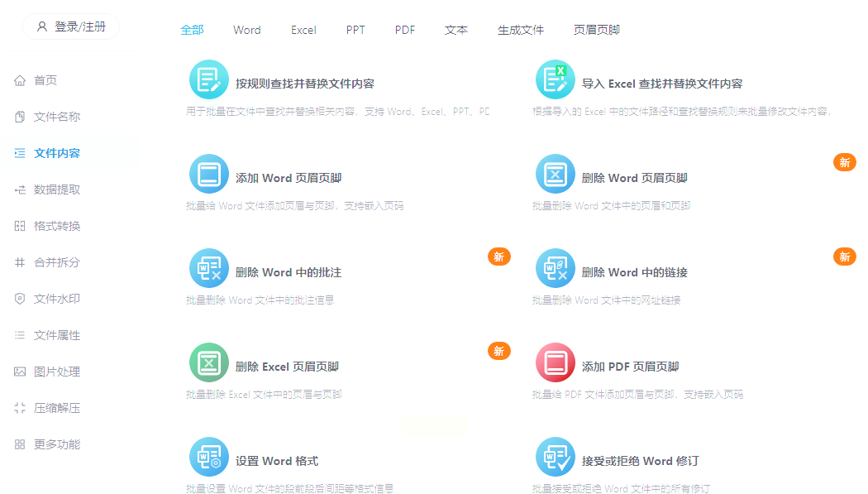868x494 pixels.
Task: Open the import Excel find and replace icon
Action: click(x=556, y=79)
